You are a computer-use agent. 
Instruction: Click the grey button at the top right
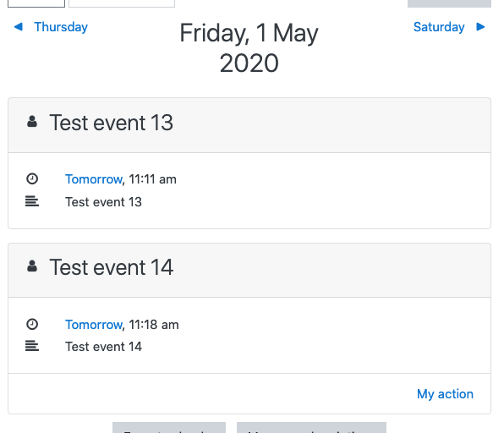[449, 3]
